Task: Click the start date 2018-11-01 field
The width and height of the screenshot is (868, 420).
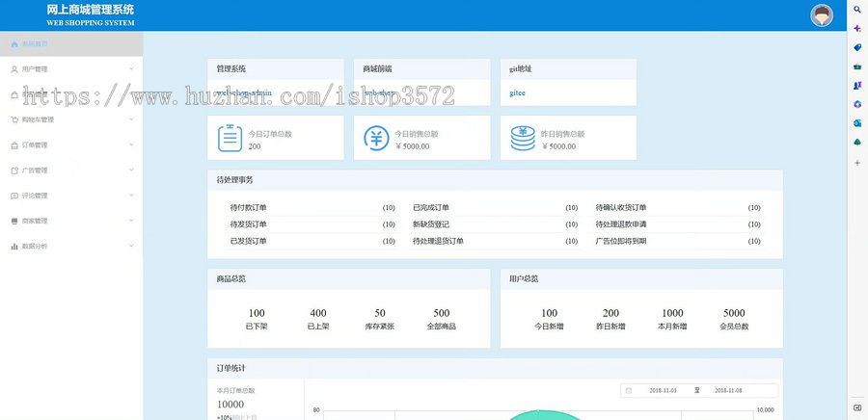Action: coord(663,391)
